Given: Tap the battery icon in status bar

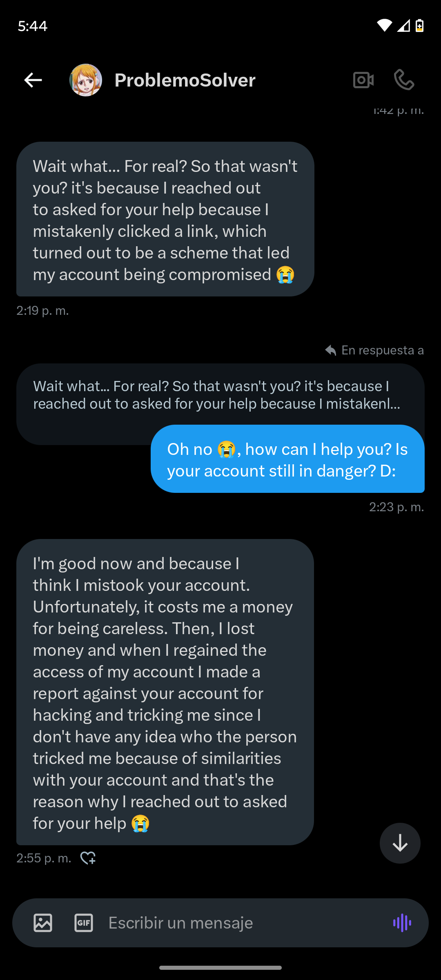Looking at the screenshot, I should tap(419, 26).
